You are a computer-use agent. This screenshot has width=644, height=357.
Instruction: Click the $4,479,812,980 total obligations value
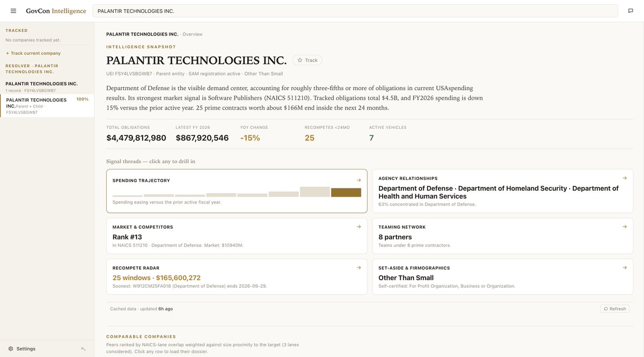click(136, 138)
